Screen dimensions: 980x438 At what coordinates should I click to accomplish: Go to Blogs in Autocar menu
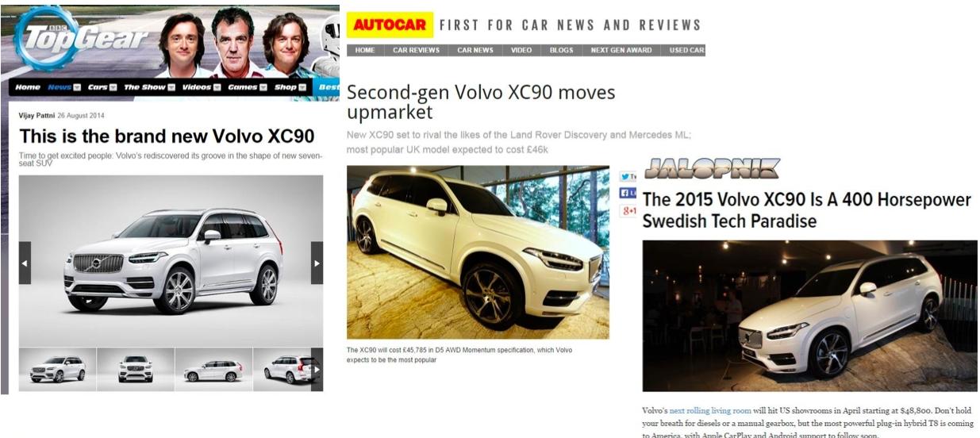point(561,50)
